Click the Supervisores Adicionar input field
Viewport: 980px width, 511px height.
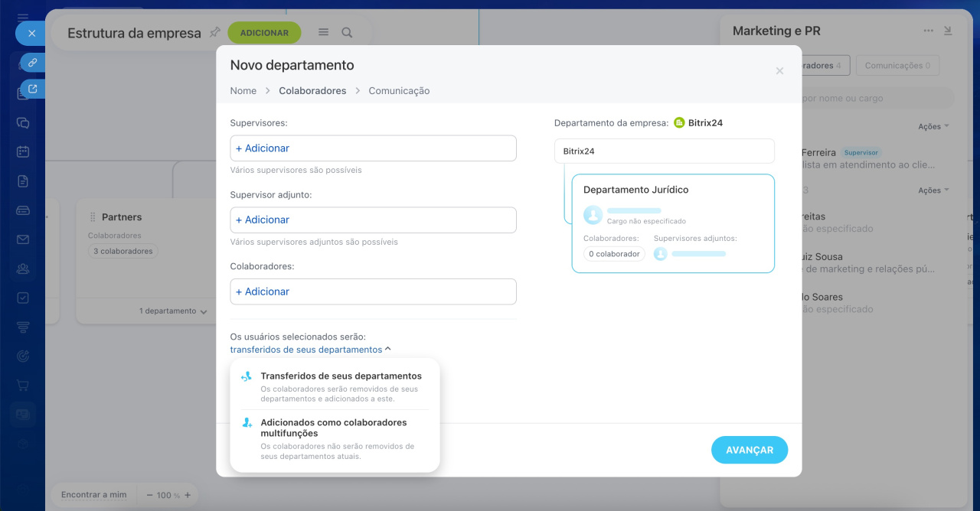[x=373, y=148]
